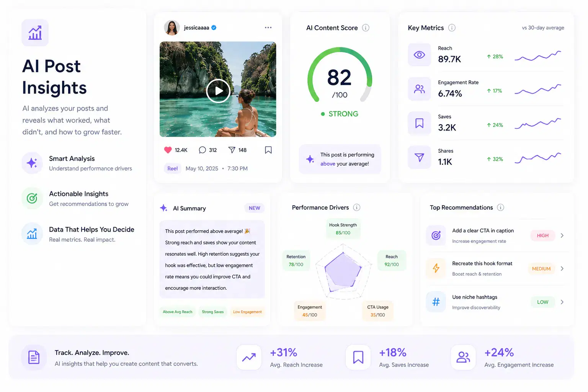Image resolution: width=588 pixels, height=392 pixels.
Task: Click the NEW badge in AI Summary
Action: [x=255, y=208]
